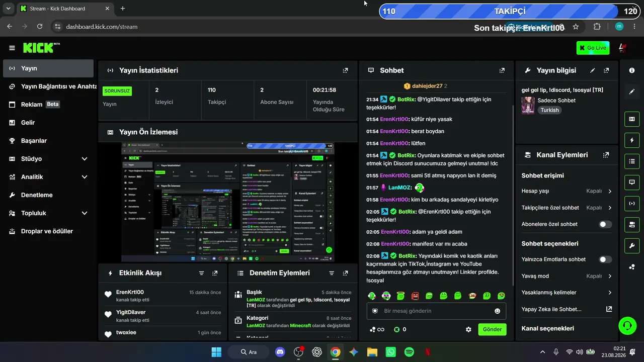Send the message with Gönder
This screenshot has width=644, height=362.
[x=492, y=329]
